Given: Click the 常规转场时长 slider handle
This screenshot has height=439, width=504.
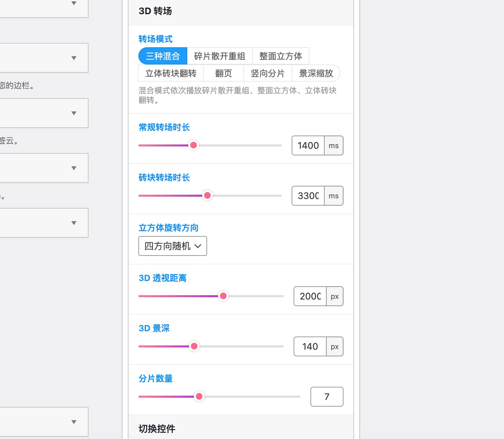Looking at the screenshot, I should point(194,145).
